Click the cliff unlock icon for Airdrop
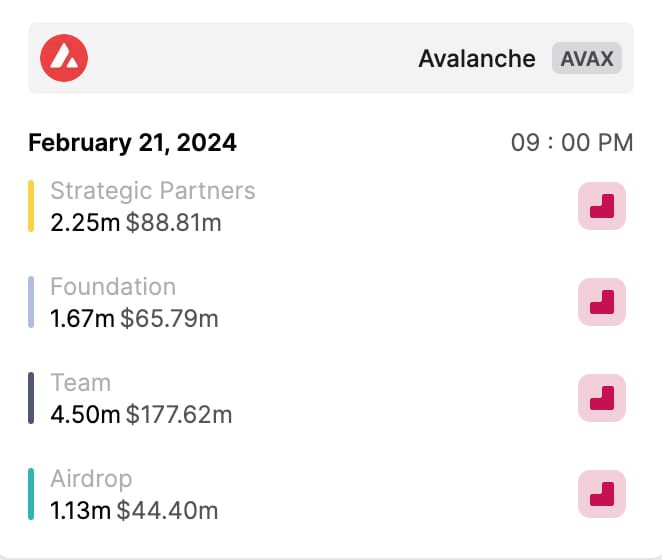 point(602,494)
